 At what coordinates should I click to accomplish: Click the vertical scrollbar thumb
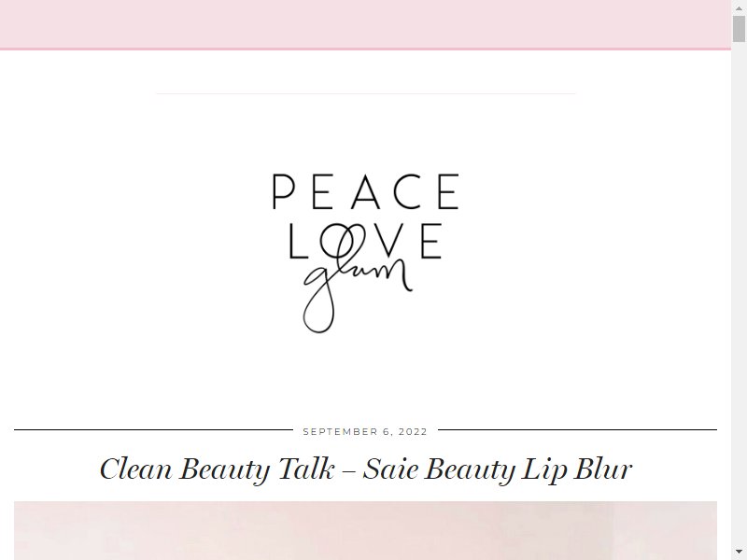click(x=739, y=29)
